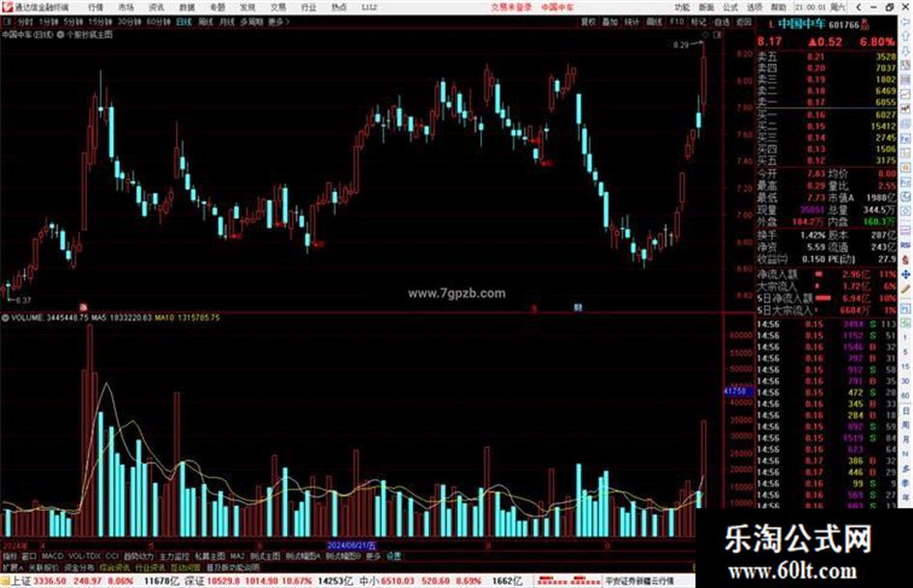Select the 月线 monthly period tab
The height and width of the screenshot is (588, 913).
pyautogui.click(x=226, y=21)
